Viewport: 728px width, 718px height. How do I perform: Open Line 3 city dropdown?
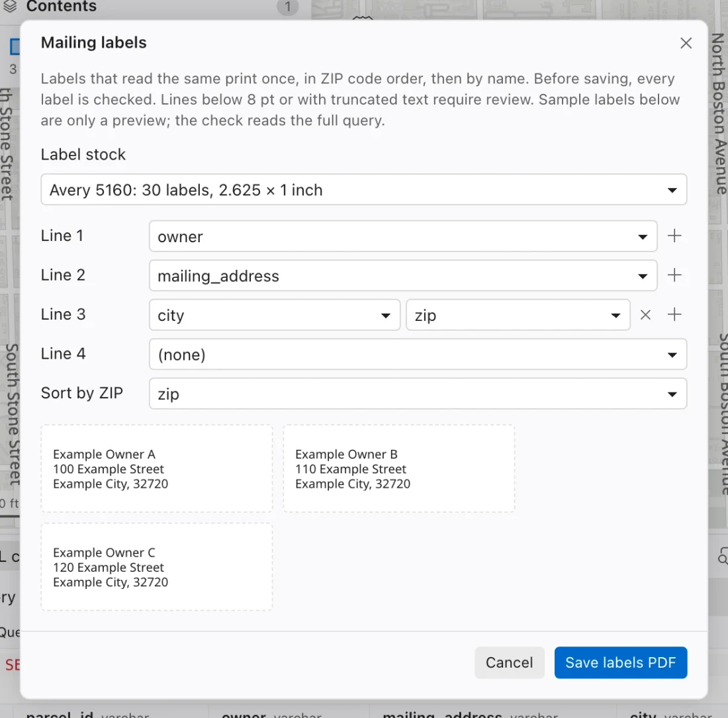[275, 315]
